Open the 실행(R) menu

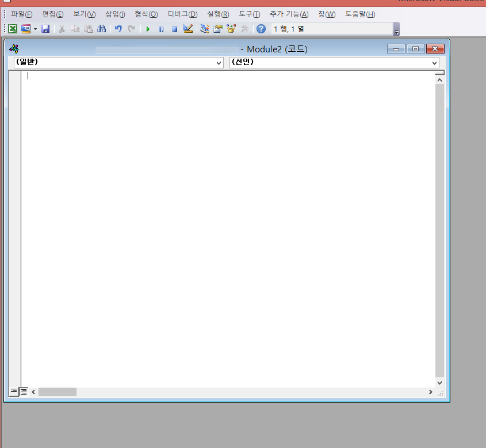pyautogui.click(x=218, y=14)
